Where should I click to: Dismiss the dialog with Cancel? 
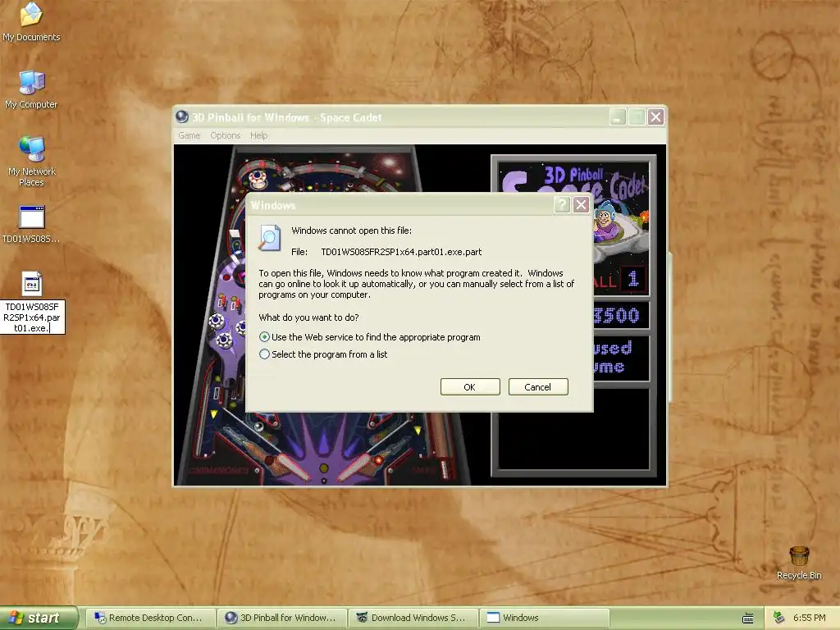click(x=538, y=387)
